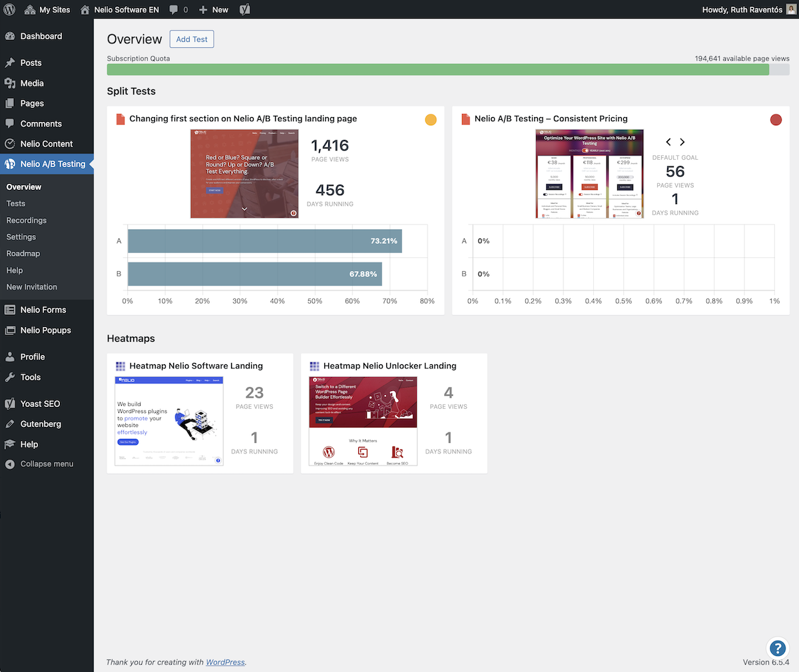The width and height of the screenshot is (799, 672).
Task: Click grid icon of Heatmap Nelio Software Landing
Action: click(121, 366)
